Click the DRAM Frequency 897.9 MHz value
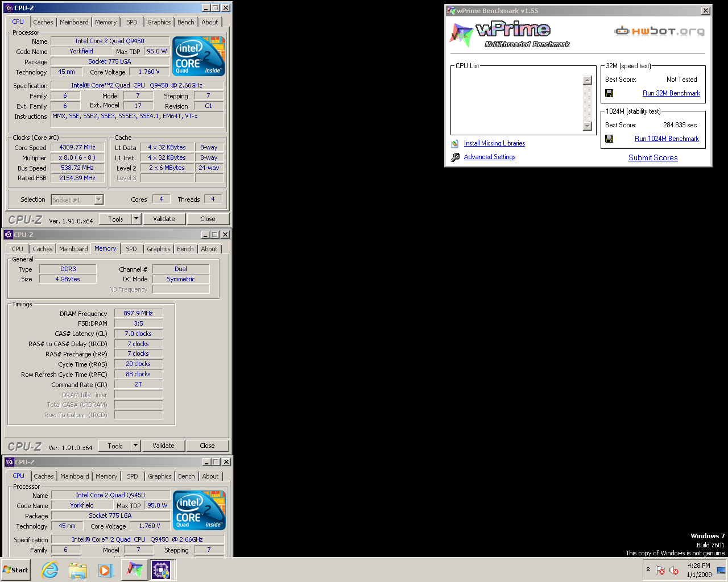The image size is (728, 582). [x=138, y=313]
